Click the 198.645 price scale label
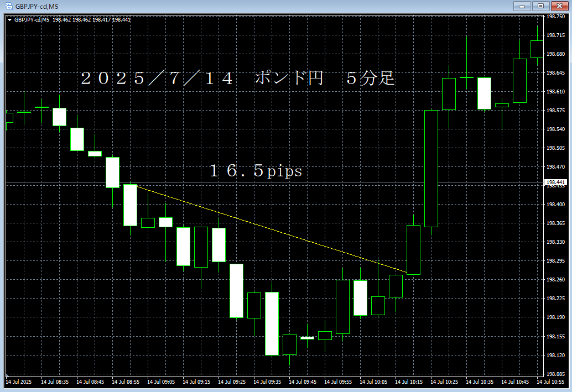 [555, 73]
